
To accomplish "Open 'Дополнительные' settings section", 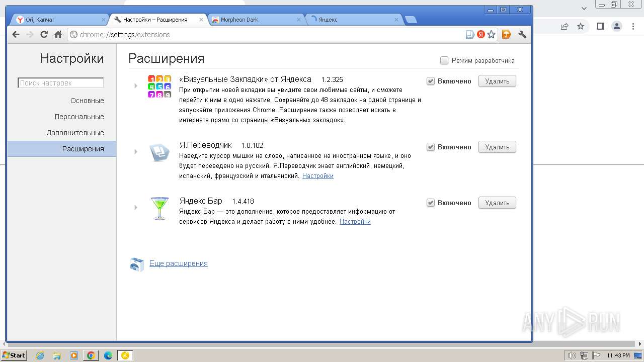I will pyautogui.click(x=75, y=133).
